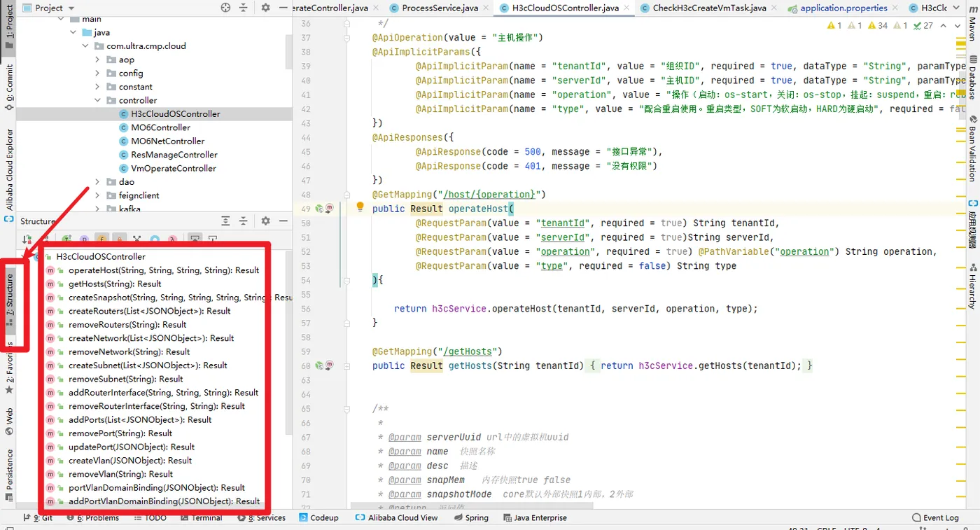980x530 pixels.
Task: Switch to application.properties tab
Action: tap(843, 8)
